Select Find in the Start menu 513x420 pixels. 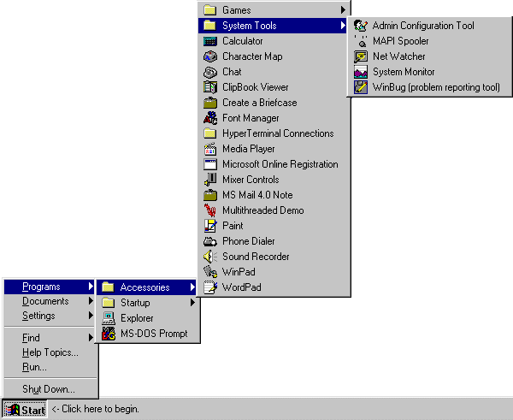[x=50, y=338]
